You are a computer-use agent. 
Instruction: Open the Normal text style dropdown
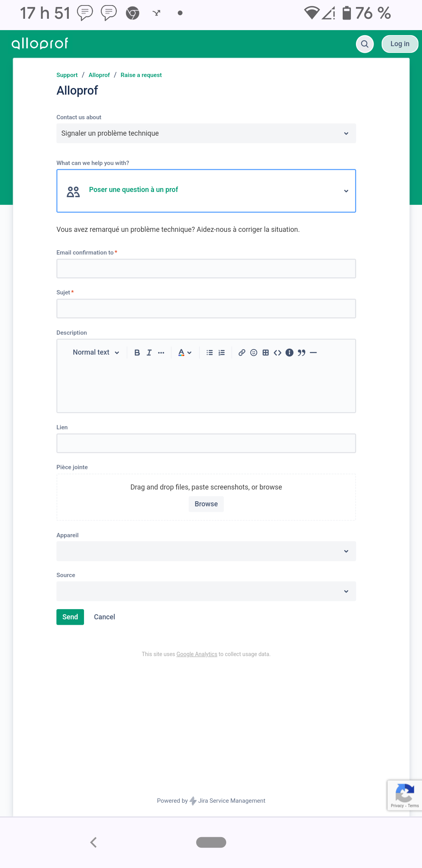(96, 353)
